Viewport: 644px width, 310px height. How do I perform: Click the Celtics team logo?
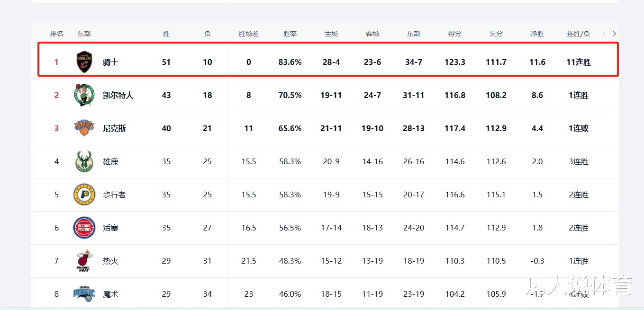84,95
